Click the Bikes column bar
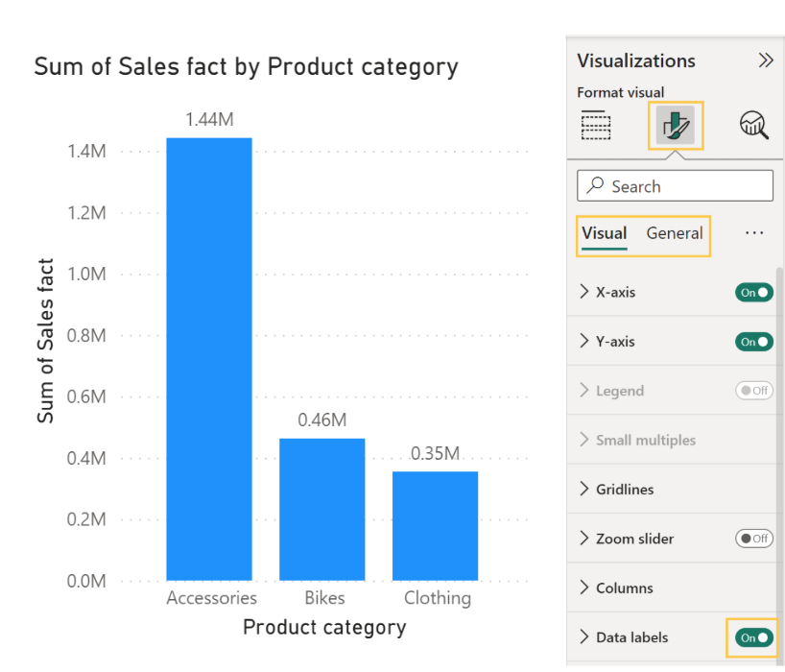Image resolution: width=785 pixels, height=672 pixels. click(321, 509)
